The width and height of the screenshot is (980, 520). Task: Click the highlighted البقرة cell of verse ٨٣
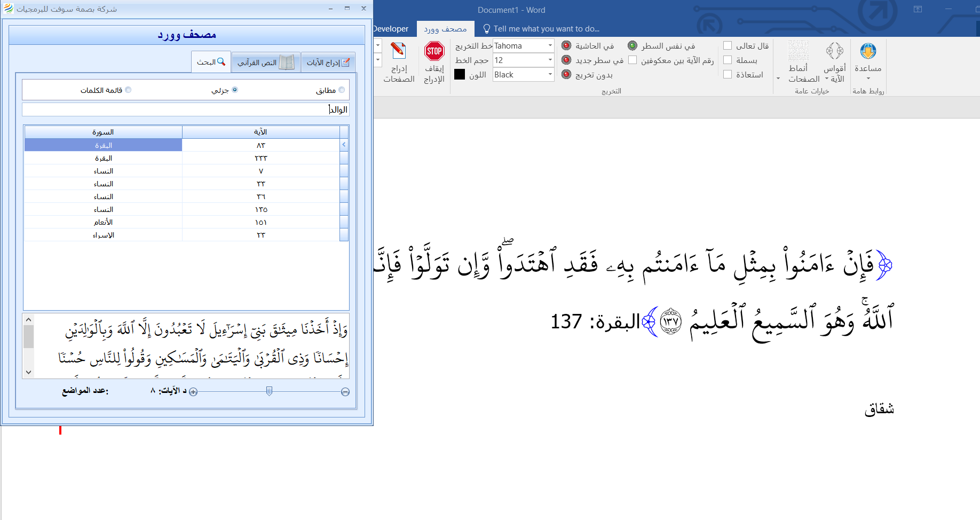tap(103, 145)
